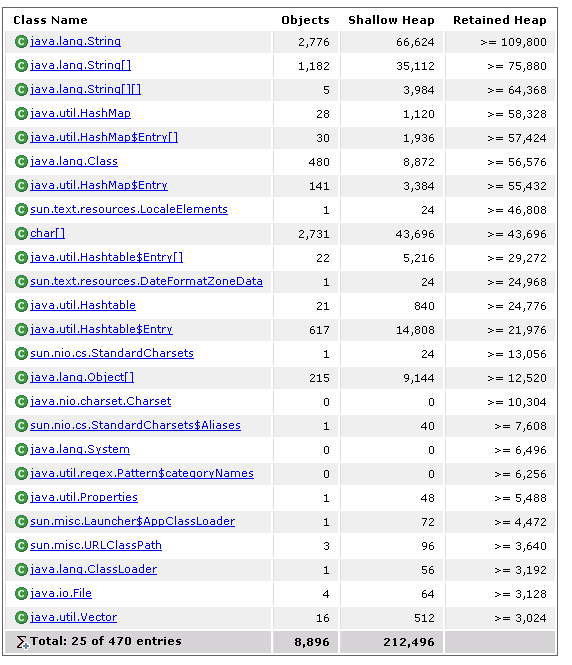Click the class icon next to java.util.Hashtable

tap(21, 305)
